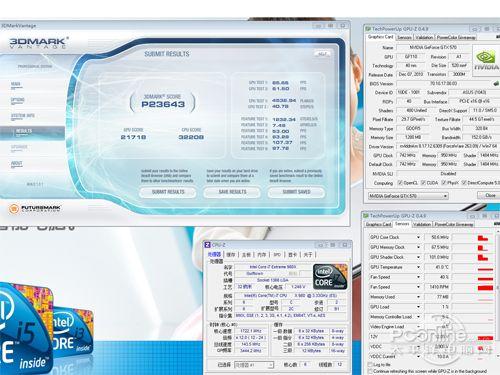Toggle the CUDA checkbox in GPU-Z
The image size is (500, 375).
pos(423,183)
